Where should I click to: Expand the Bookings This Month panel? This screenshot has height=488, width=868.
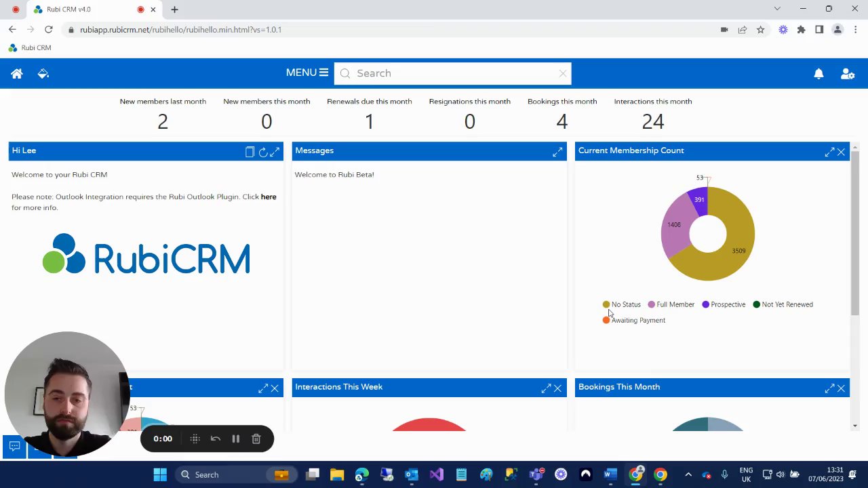829,388
